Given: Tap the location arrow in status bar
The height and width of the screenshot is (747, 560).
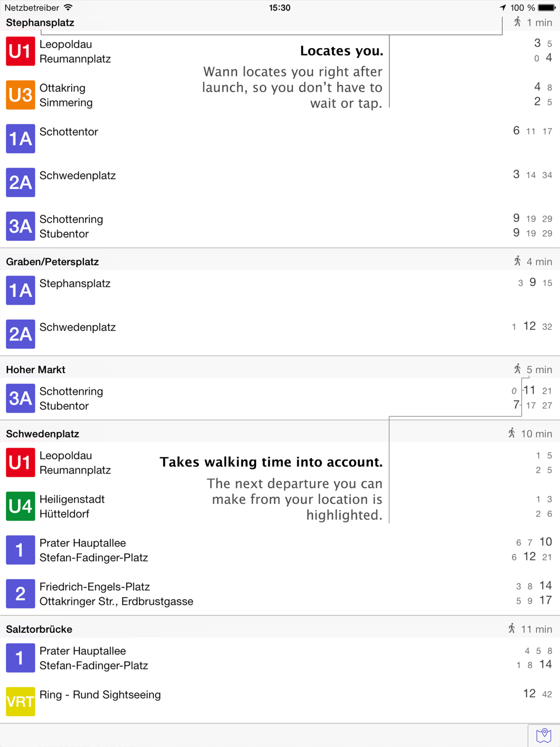Looking at the screenshot, I should click(x=502, y=8).
